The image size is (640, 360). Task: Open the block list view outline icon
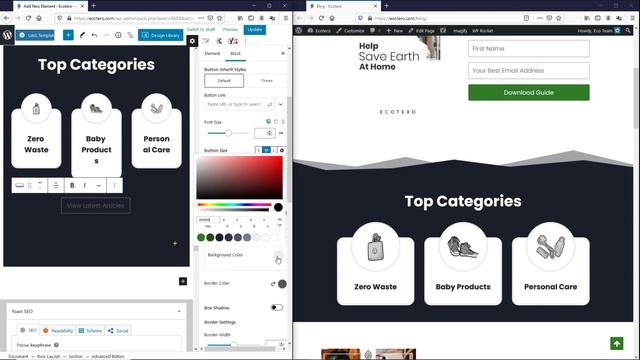[130, 36]
